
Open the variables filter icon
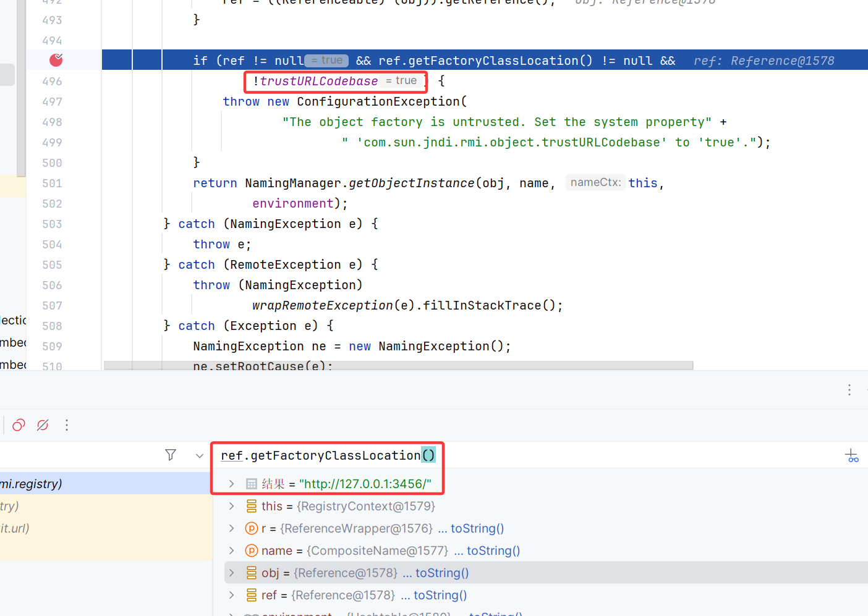coord(171,455)
